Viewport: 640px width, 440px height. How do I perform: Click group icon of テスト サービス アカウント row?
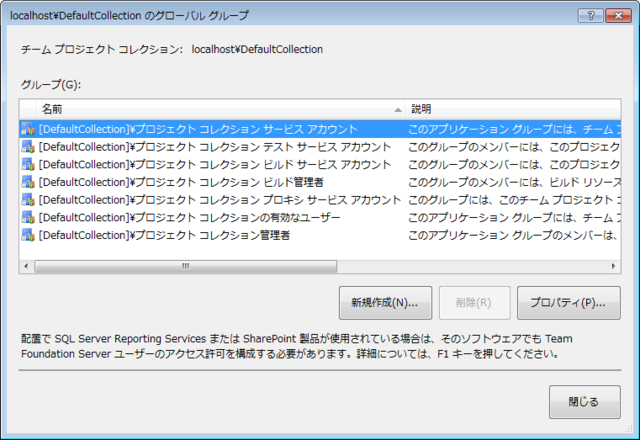tap(28, 147)
